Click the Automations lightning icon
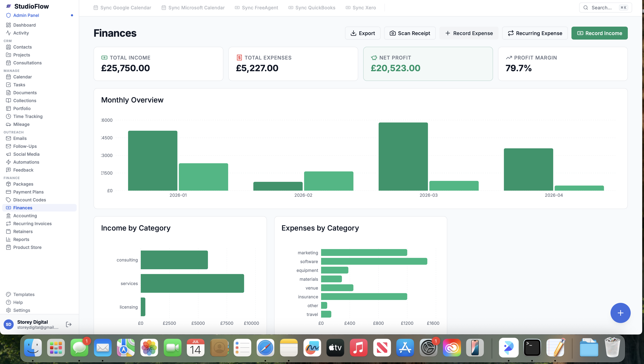Screen dimensions: 644x364 pyautogui.click(x=8, y=162)
